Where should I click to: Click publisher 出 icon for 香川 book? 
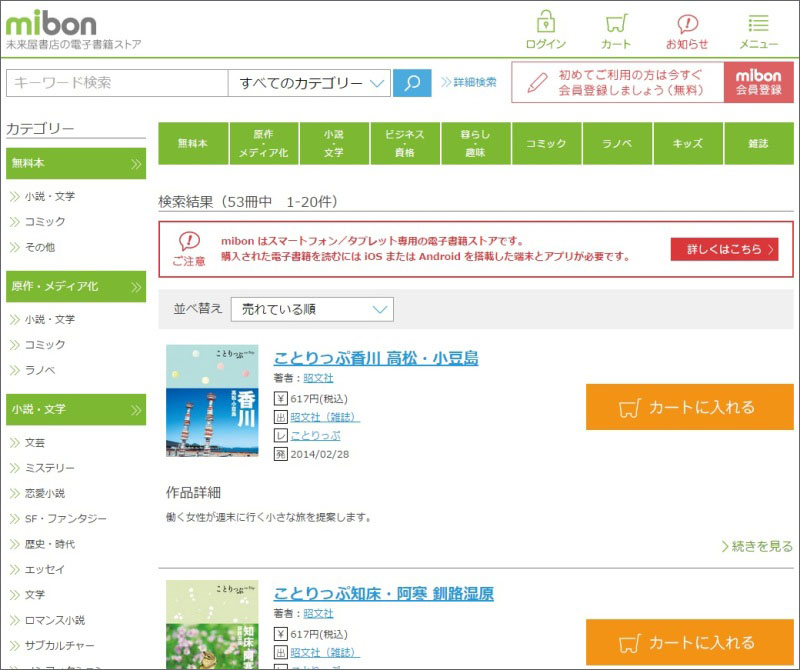[x=281, y=417]
